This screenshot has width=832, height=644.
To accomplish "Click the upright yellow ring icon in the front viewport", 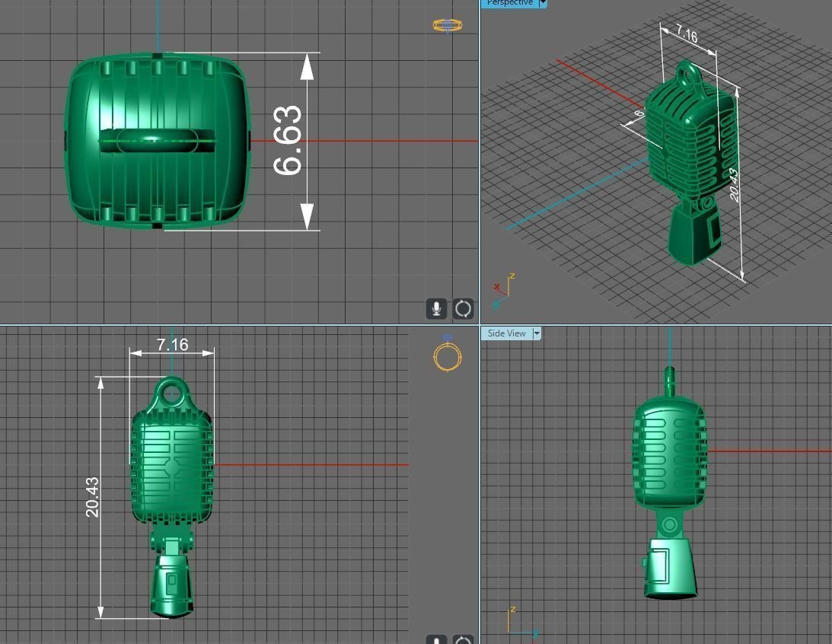I will click(x=448, y=354).
